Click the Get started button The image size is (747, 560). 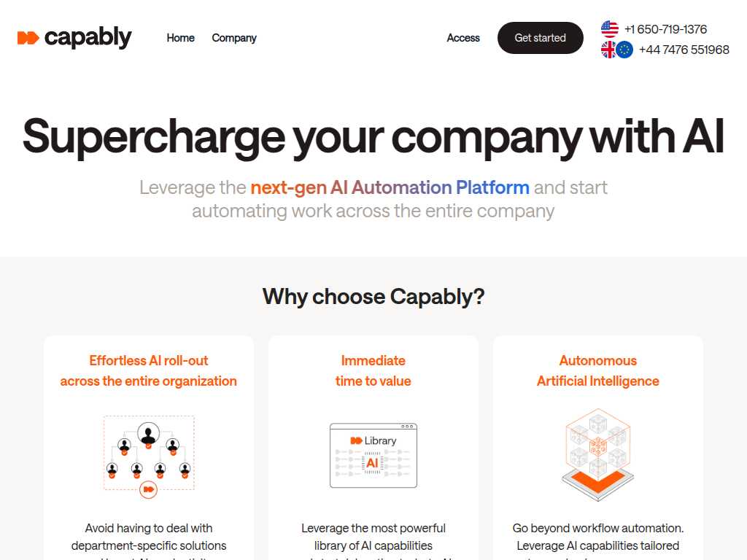click(541, 38)
